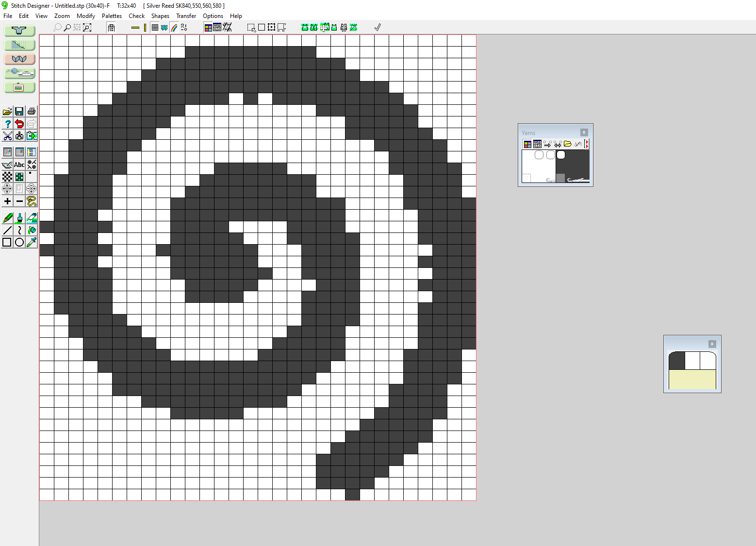Open the Shapes menu

click(x=160, y=16)
